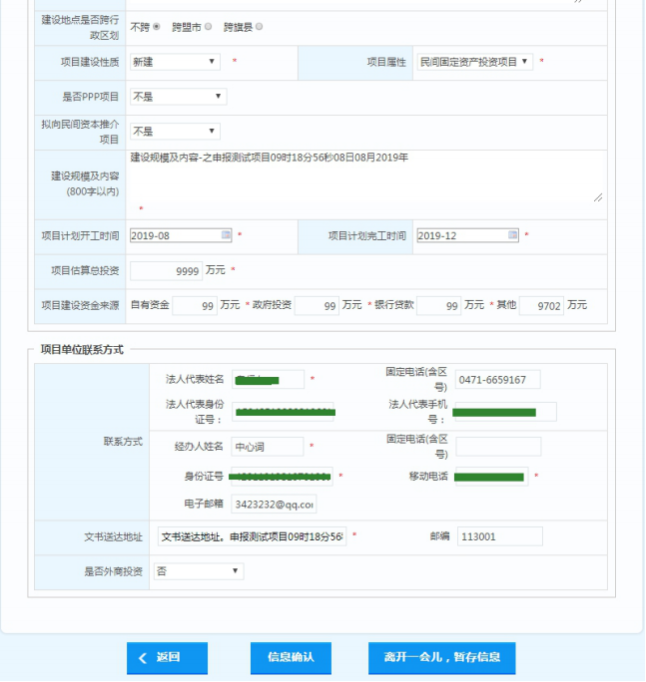
Task: Select the 跨盟市 radio option
Action: click(x=208, y=27)
